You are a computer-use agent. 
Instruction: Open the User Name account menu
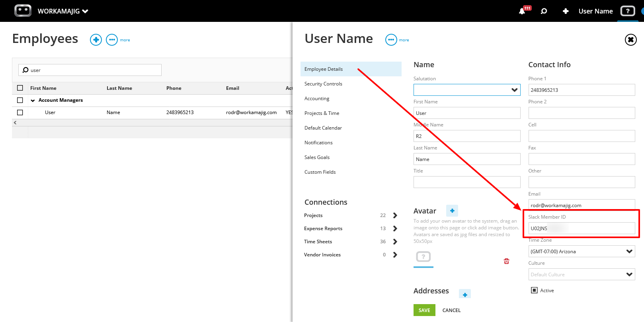point(595,11)
